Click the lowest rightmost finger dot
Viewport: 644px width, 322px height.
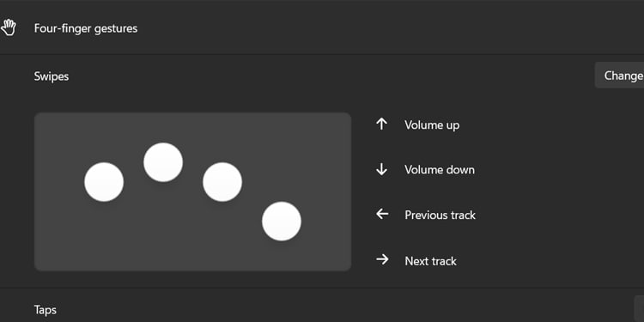(x=282, y=221)
